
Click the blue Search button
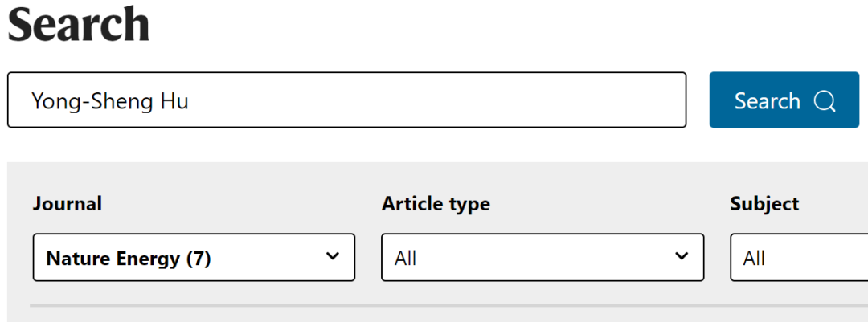pos(784,100)
